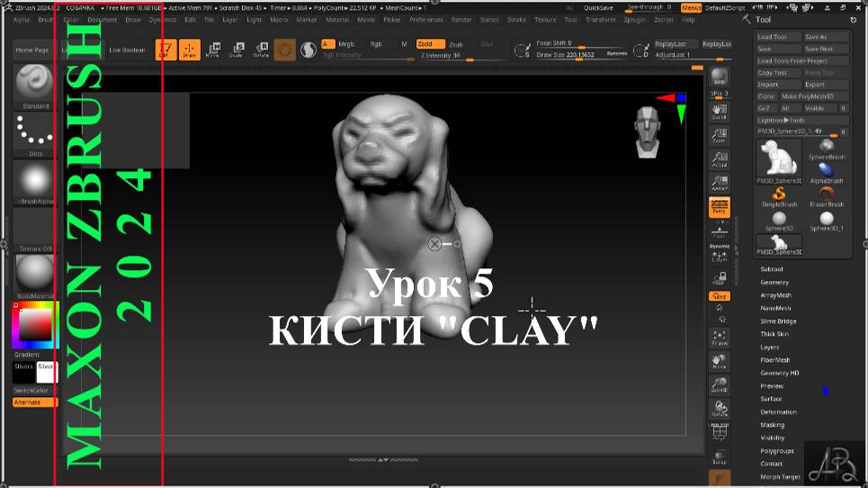Toggle the Floor grid button

pos(719,231)
